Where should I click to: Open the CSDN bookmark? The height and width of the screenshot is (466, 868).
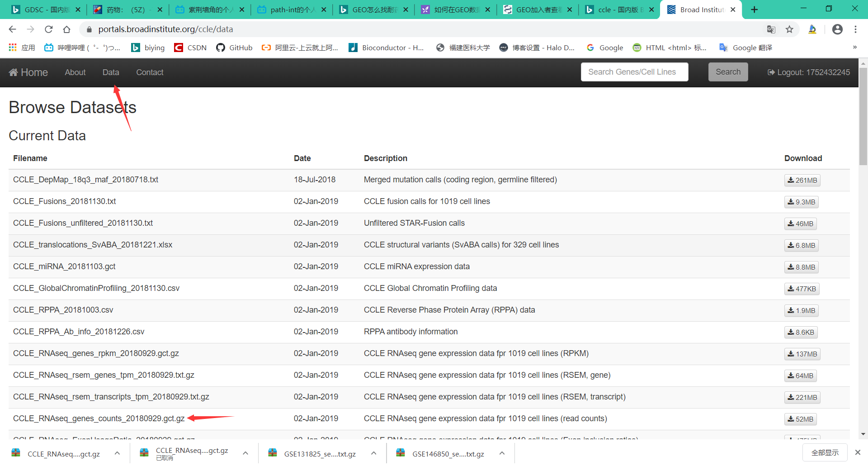click(190, 48)
